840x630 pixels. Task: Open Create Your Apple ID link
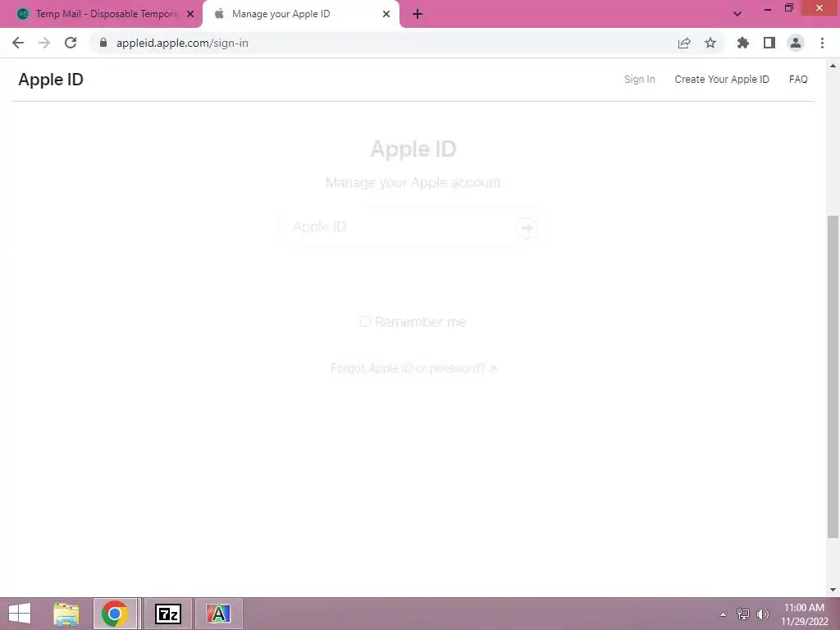[722, 80]
